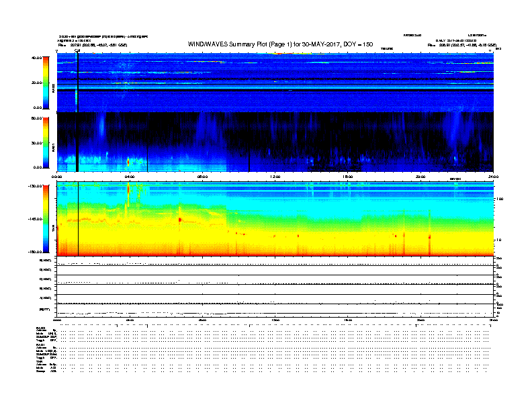Click the RAD1 color scale bar
532x411 pixels.
(x=46, y=142)
